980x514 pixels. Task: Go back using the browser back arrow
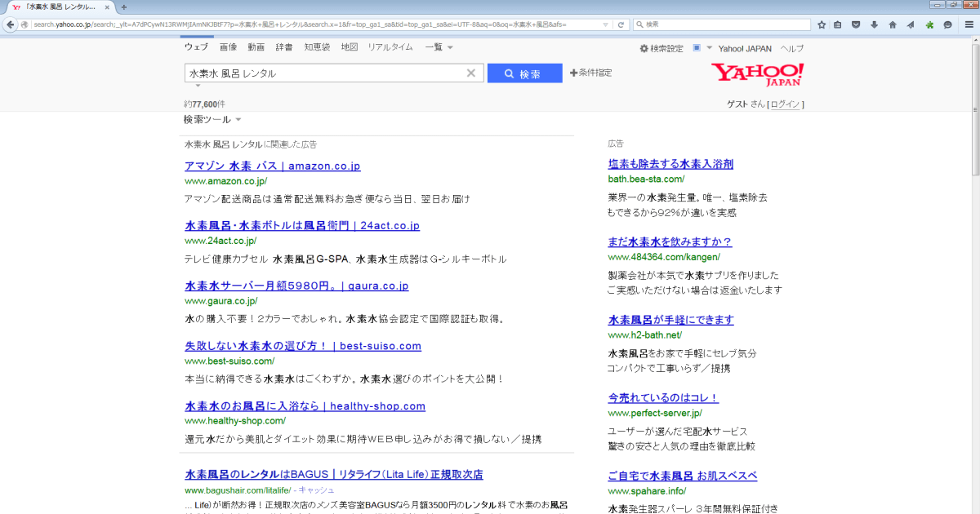click(11, 24)
